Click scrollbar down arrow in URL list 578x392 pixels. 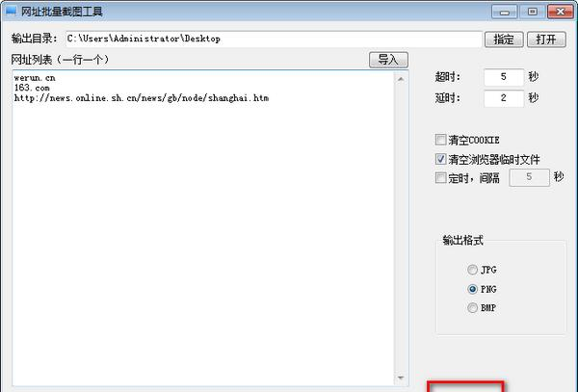[401, 378]
